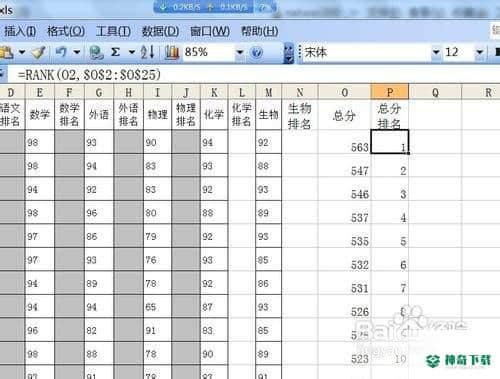Image resolution: width=500 pixels, height=379 pixels.
Task: Open the Chart Wizard icon
Action: pos(172,52)
